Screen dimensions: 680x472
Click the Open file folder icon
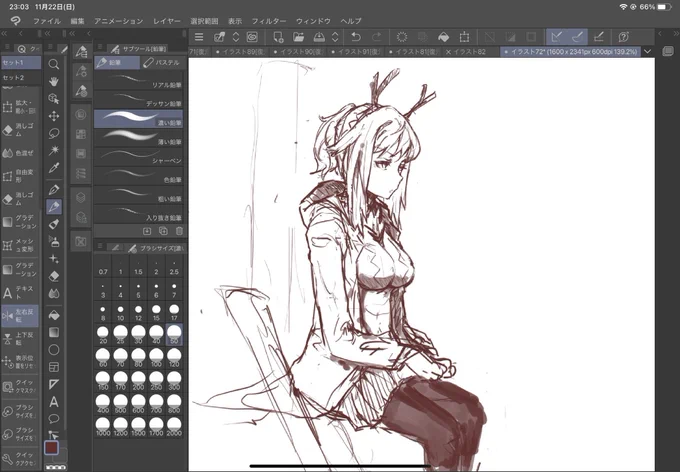tap(298, 37)
